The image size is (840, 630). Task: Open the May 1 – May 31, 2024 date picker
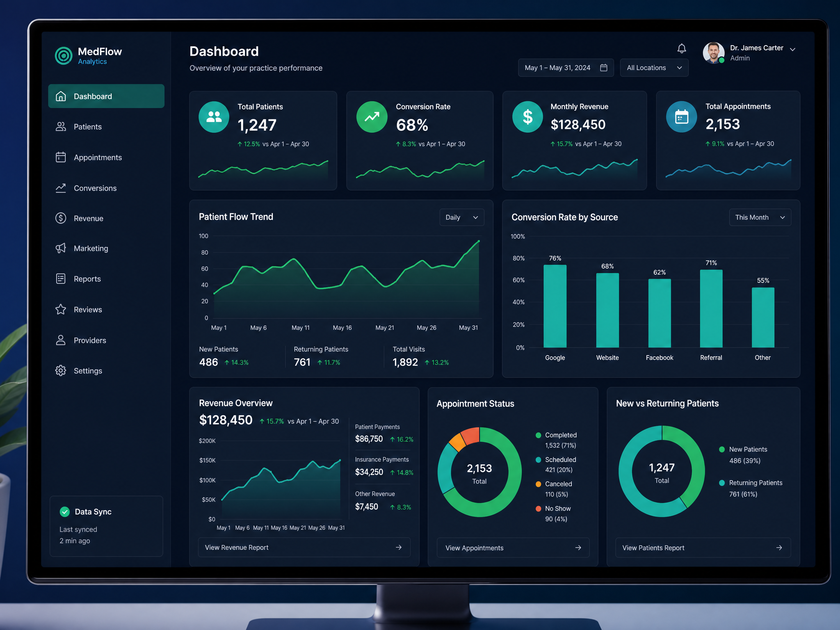[x=566, y=68]
